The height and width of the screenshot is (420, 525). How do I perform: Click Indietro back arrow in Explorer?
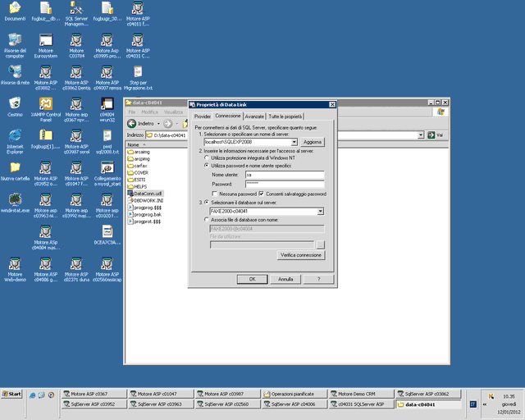pyautogui.click(x=131, y=124)
